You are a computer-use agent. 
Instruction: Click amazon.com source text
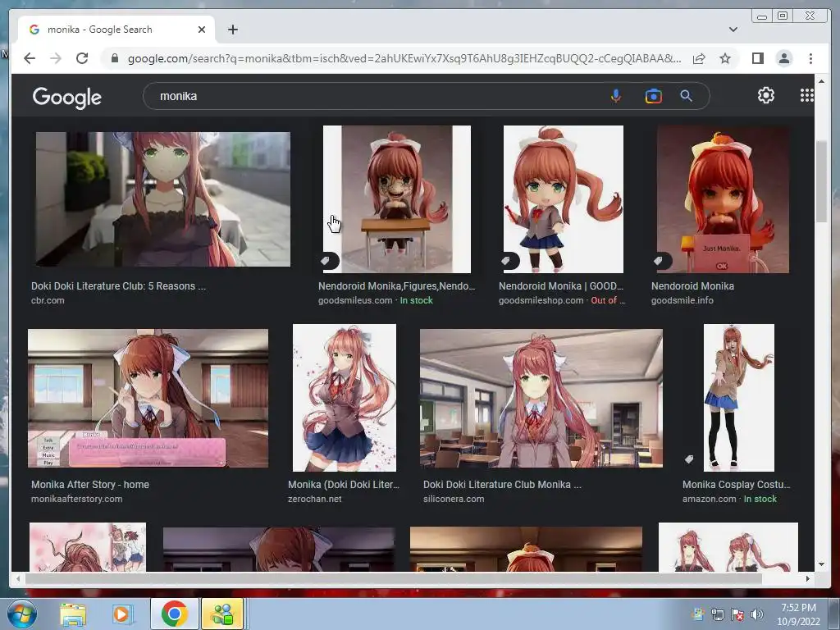(710, 499)
